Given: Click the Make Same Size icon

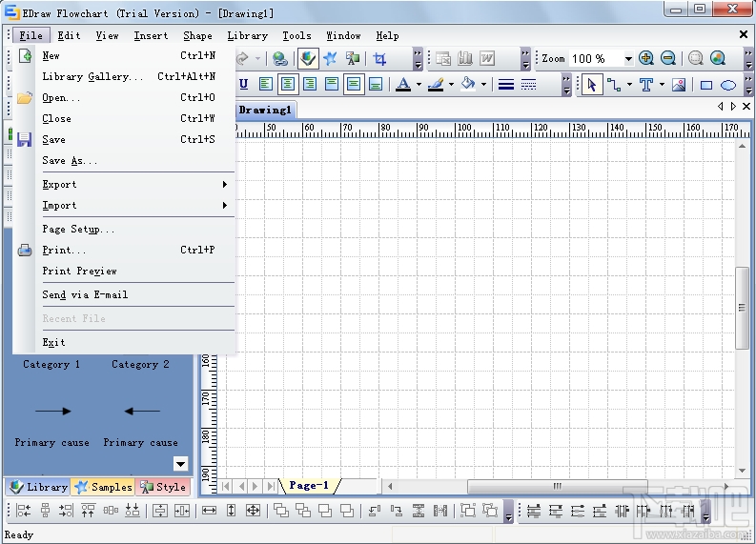Looking at the screenshot, I should [x=254, y=511].
